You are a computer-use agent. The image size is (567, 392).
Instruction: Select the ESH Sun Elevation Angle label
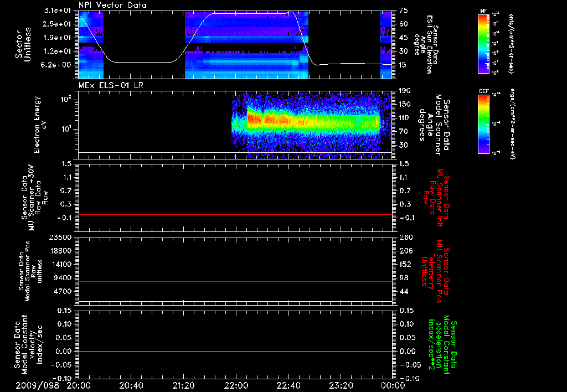(x=426, y=44)
